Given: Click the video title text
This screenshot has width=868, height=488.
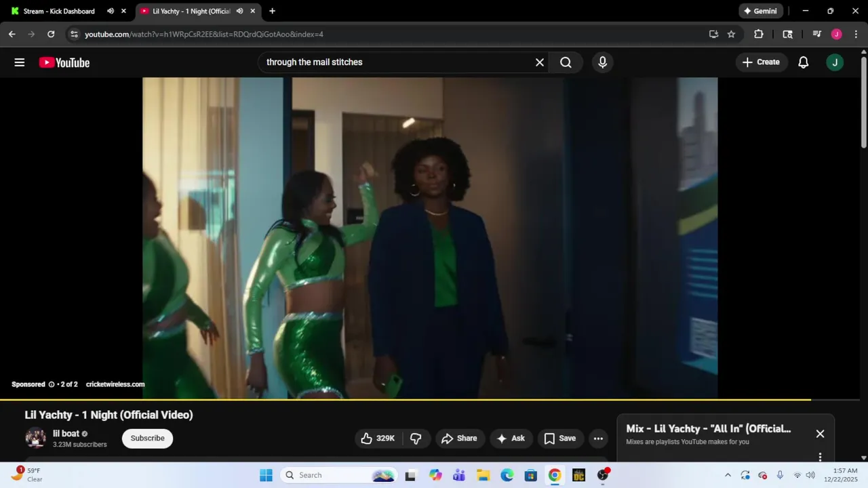Looking at the screenshot, I should (108, 415).
